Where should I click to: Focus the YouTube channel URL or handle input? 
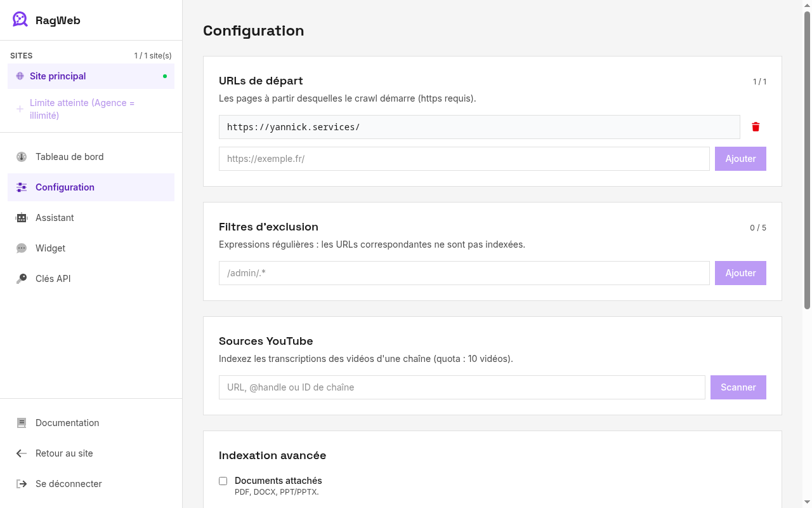point(462,387)
